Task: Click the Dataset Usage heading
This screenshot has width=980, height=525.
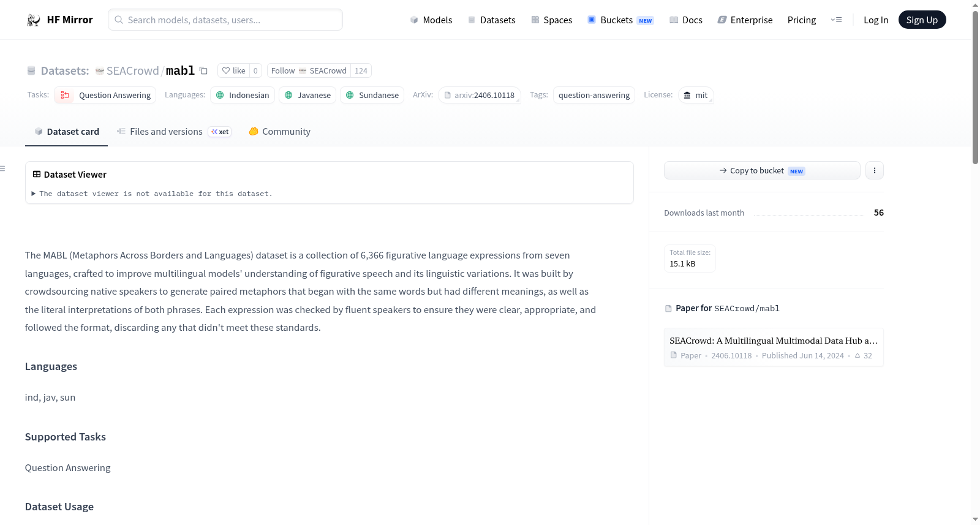Action: pyautogui.click(x=59, y=507)
